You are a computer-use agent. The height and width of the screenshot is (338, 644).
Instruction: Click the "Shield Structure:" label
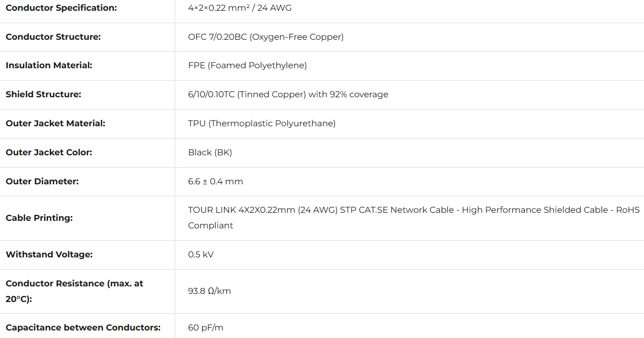pos(43,95)
